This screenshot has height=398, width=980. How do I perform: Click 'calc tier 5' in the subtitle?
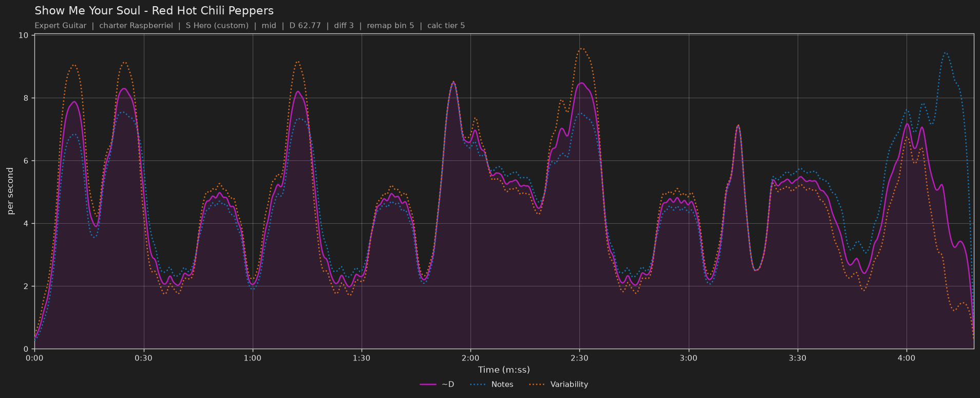(446, 26)
